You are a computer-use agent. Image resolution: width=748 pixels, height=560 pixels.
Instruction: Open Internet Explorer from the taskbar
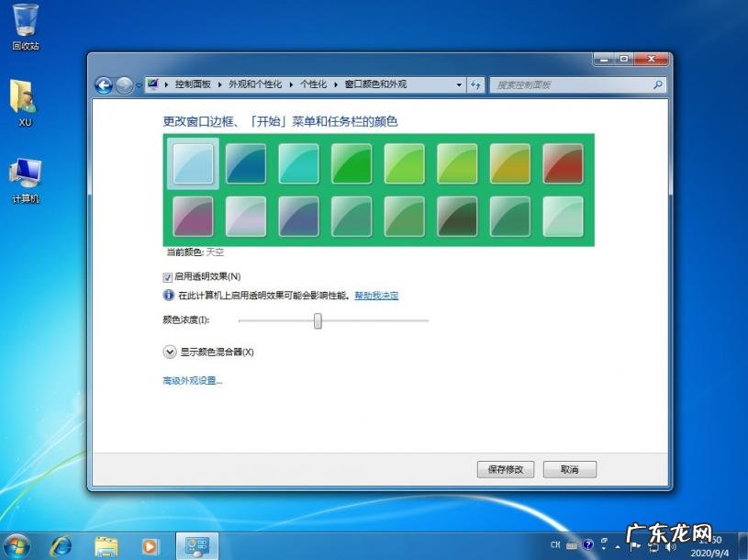[x=61, y=545]
